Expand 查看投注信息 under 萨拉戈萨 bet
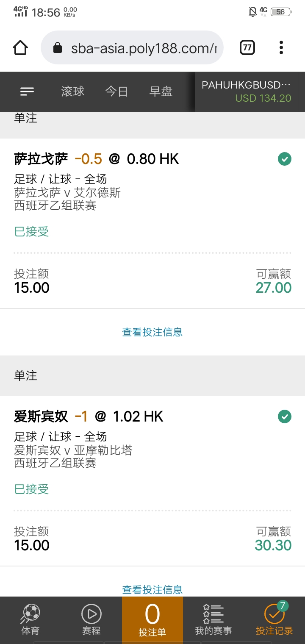Screen dimensions: 305x644 click(x=152, y=332)
